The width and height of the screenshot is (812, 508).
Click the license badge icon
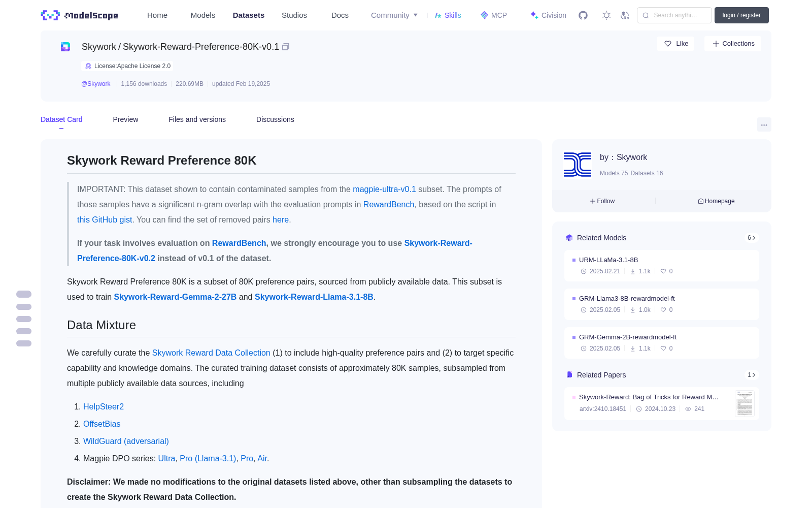pos(88,66)
